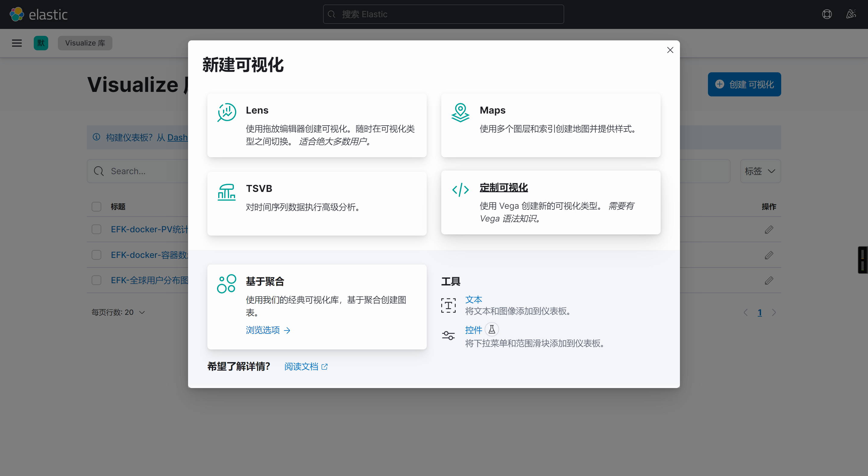The height and width of the screenshot is (476, 868).
Task: Click the 标题 column header
Action: coord(118,206)
